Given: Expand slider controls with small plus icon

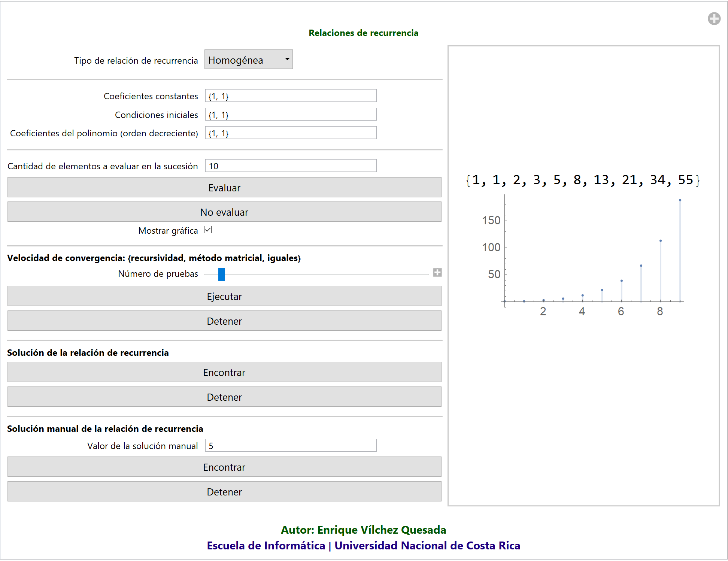Looking at the screenshot, I should coord(437,272).
